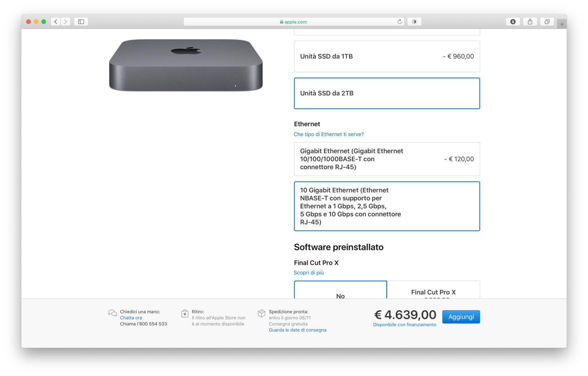Screen dimensions: 588x376
Task: Select the 2TB SSD option
Action: click(x=387, y=93)
